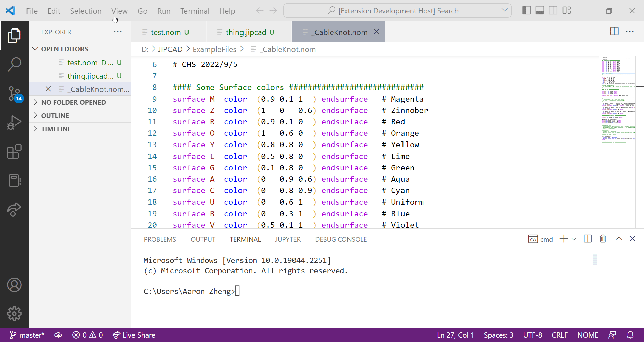Open Source Control view with 14 changes
The height and width of the screenshot is (342, 644).
(x=14, y=94)
